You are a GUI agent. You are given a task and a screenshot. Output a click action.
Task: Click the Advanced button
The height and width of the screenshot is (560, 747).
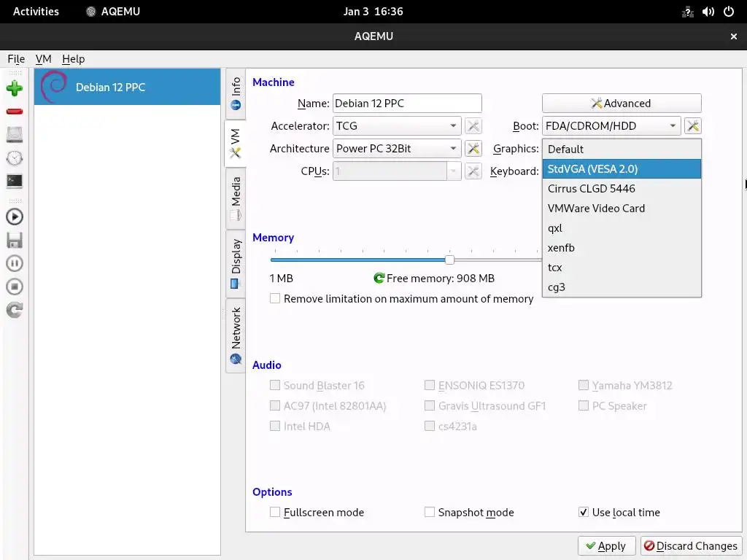(622, 104)
